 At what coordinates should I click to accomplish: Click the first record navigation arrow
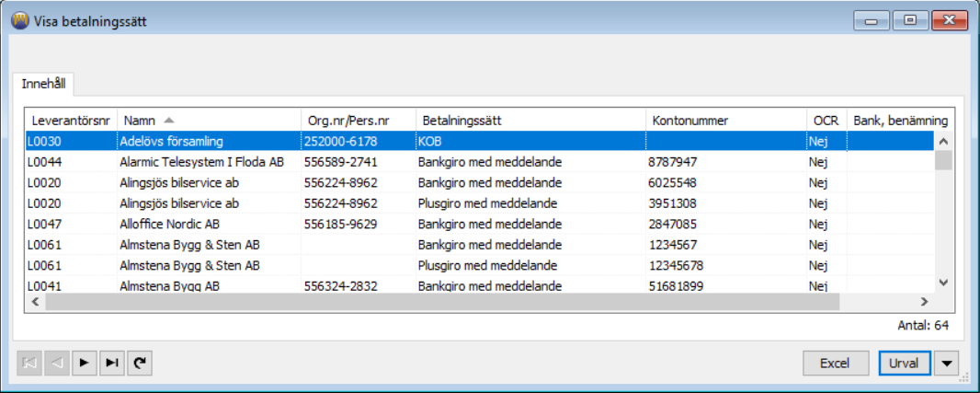[x=30, y=363]
